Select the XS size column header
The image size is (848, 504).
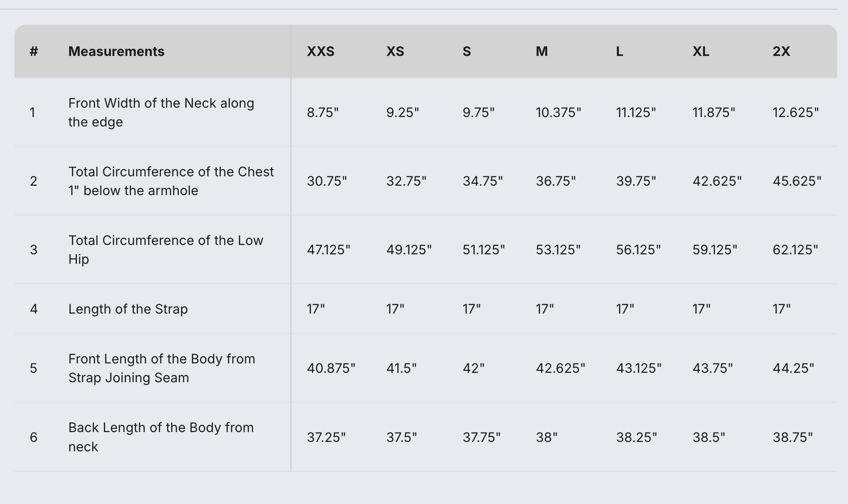(x=395, y=52)
